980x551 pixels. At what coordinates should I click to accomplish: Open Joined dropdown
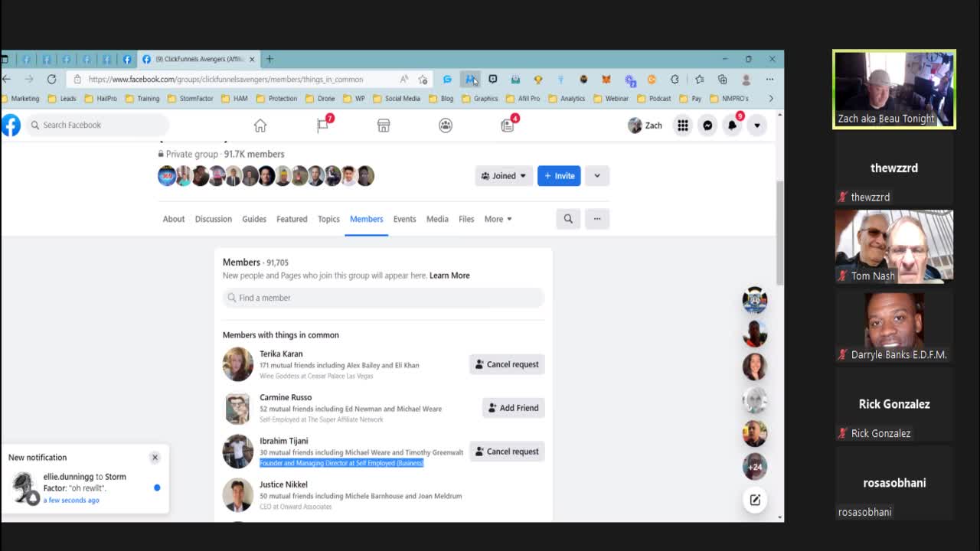[x=504, y=176]
